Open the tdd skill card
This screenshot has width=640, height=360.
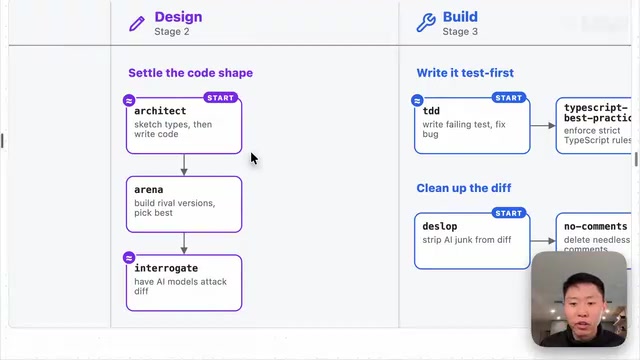tap(472, 125)
